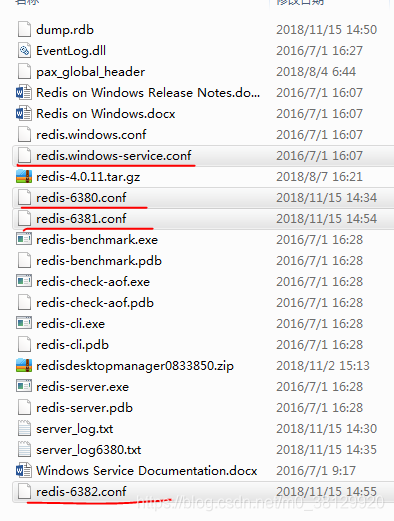Select file name redis-server.exe
394x521 pixels.
(x=83, y=387)
